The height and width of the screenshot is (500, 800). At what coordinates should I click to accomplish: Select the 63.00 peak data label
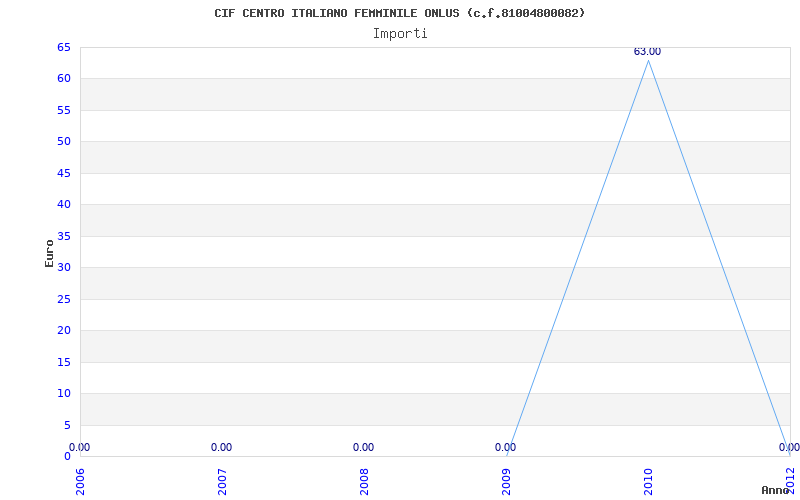(647, 52)
